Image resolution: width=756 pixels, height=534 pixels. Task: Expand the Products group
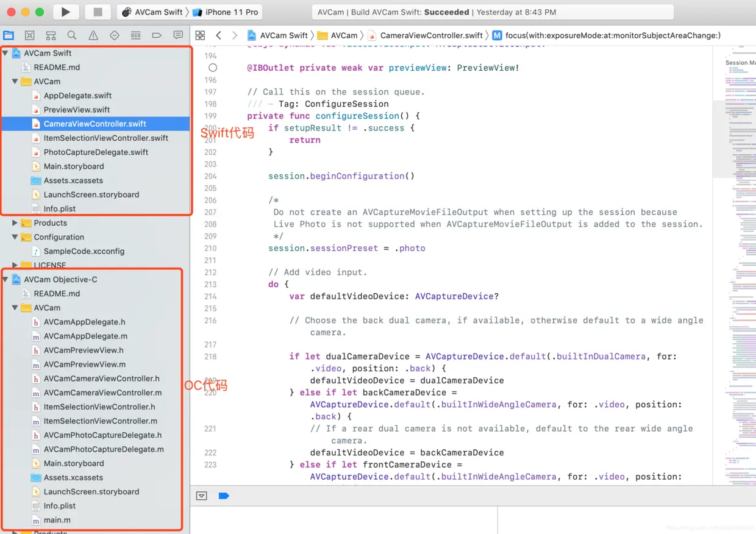[x=15, y=223]
